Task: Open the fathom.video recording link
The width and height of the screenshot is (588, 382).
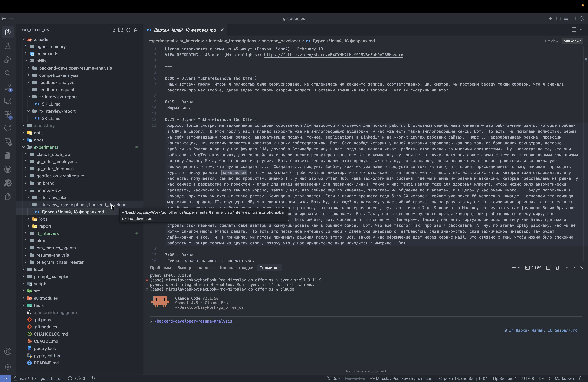Action: (x=334, y=55)
